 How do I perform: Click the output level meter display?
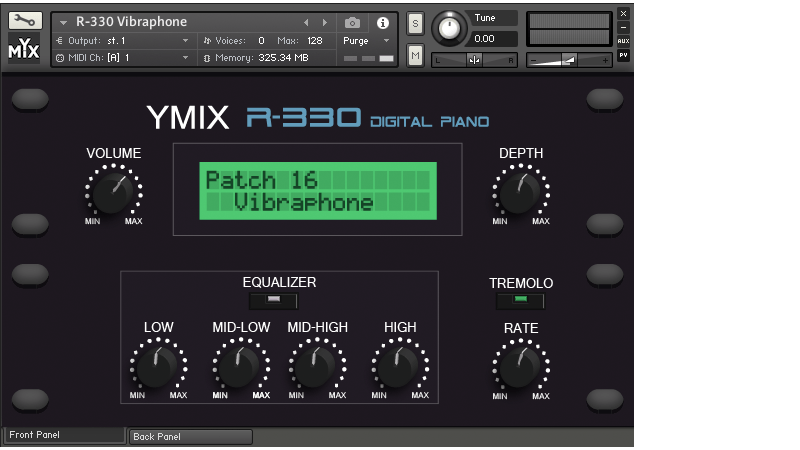tap(569, 29)
